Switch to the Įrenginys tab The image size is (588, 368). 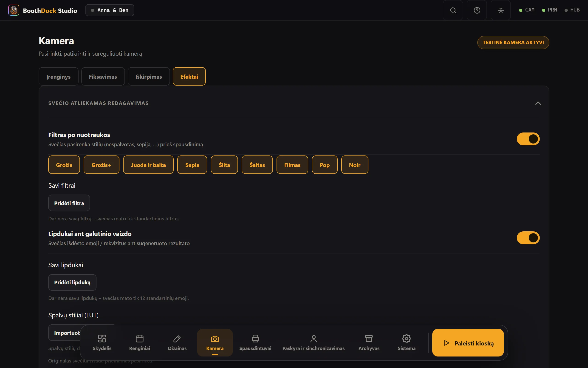pyautogui.click(x=59, y=76)
